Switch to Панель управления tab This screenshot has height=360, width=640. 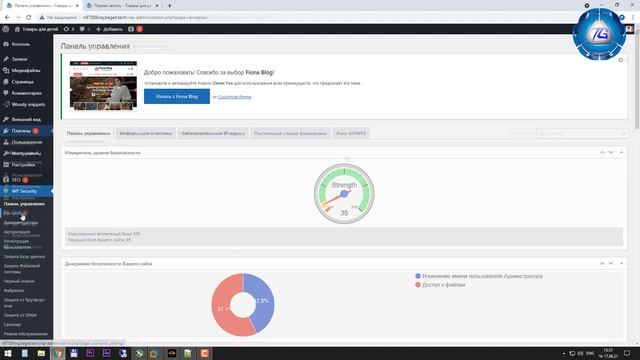88,133
